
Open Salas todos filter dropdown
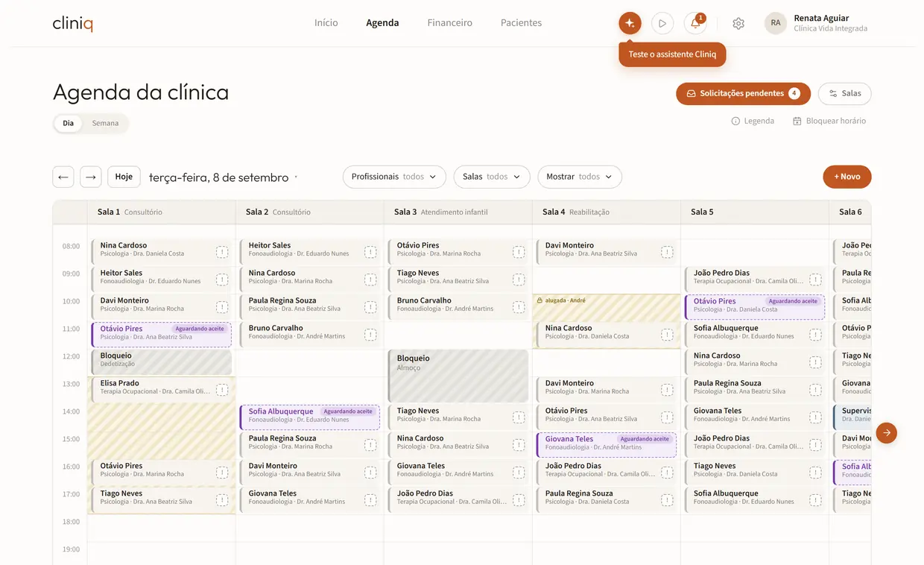coord(492,177)
